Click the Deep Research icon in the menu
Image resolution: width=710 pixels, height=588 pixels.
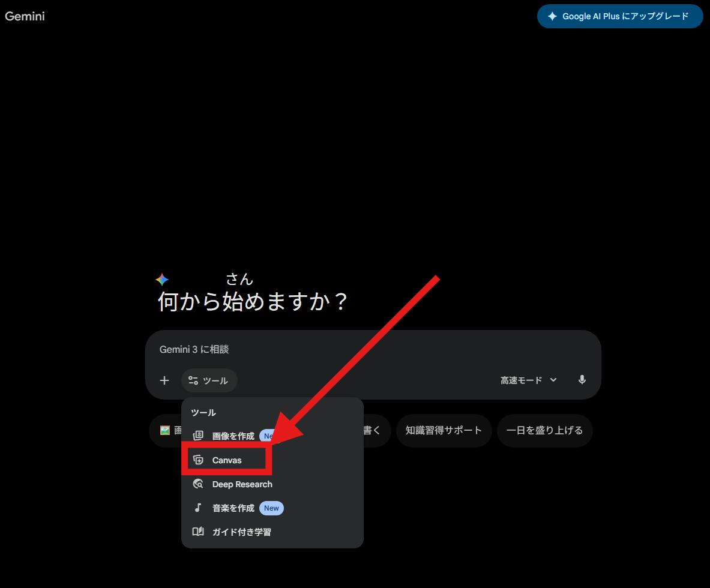click(x=198, y=484)
